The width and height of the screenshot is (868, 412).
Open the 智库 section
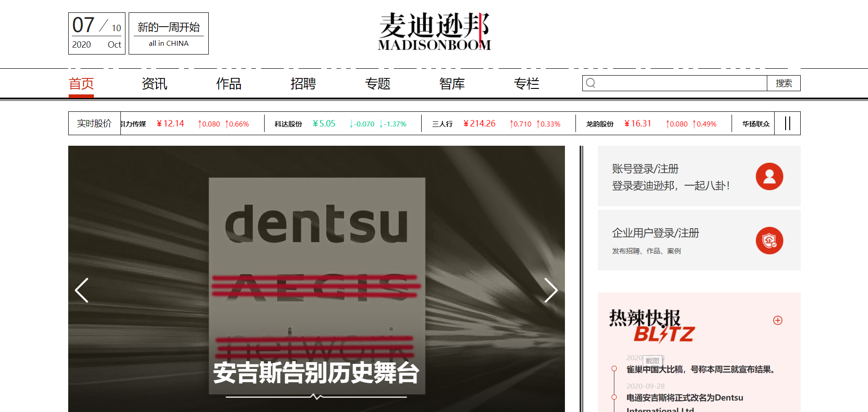click(452, 84)
